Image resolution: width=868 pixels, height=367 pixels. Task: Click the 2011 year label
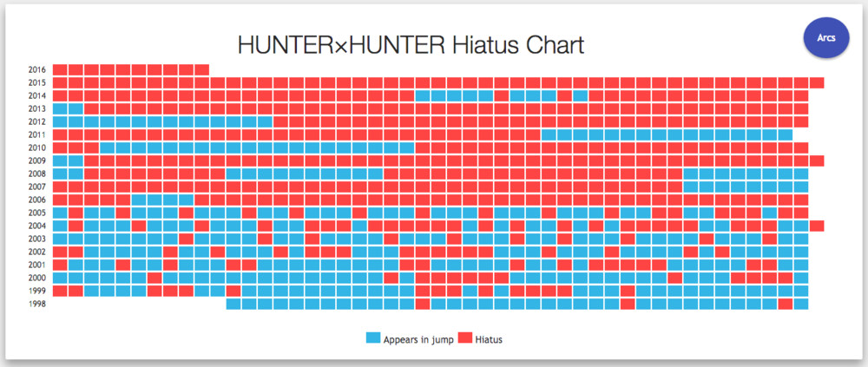[36, 134]
